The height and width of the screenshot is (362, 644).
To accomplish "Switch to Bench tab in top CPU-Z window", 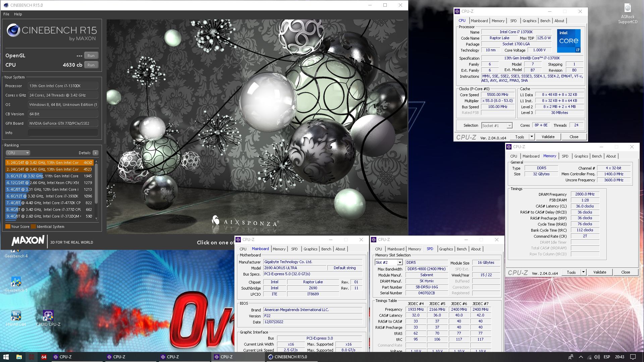I will (545, 21).
